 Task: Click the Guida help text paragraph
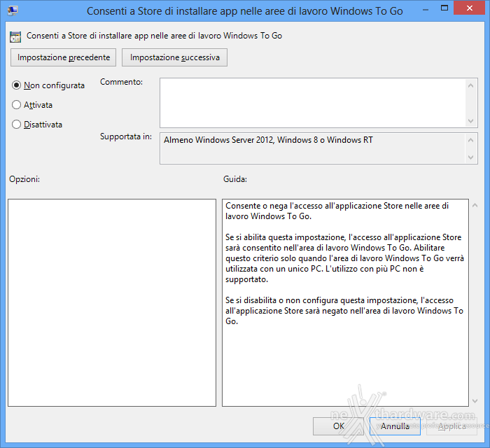[344, 263]
